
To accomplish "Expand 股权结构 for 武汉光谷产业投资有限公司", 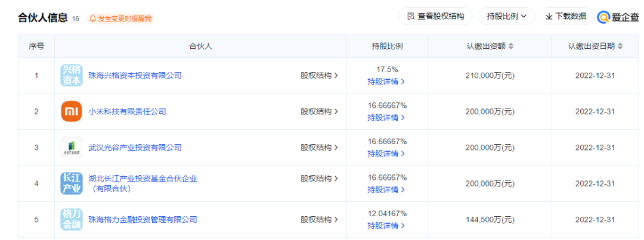I will (x=319, y=147).
